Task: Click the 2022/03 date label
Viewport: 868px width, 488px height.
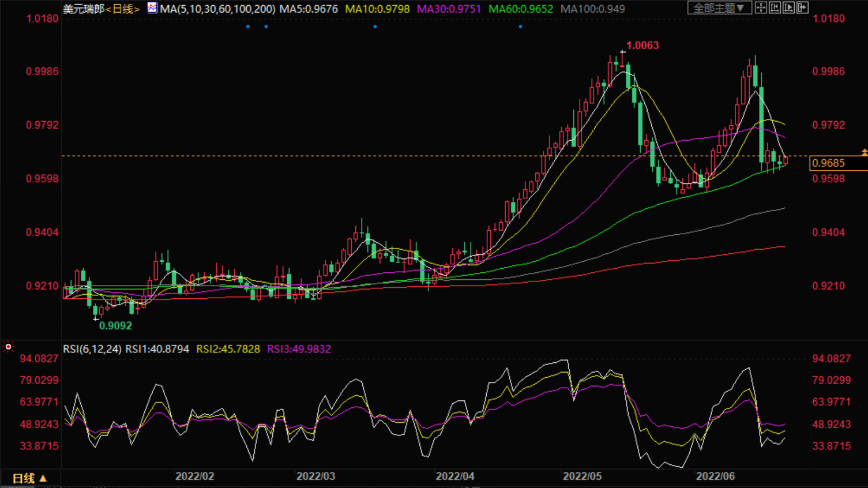Action: [315, 476]
